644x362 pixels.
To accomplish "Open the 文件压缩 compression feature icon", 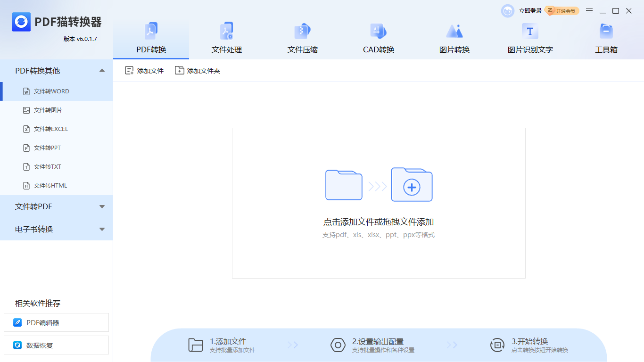I will (x=302, y=38).
